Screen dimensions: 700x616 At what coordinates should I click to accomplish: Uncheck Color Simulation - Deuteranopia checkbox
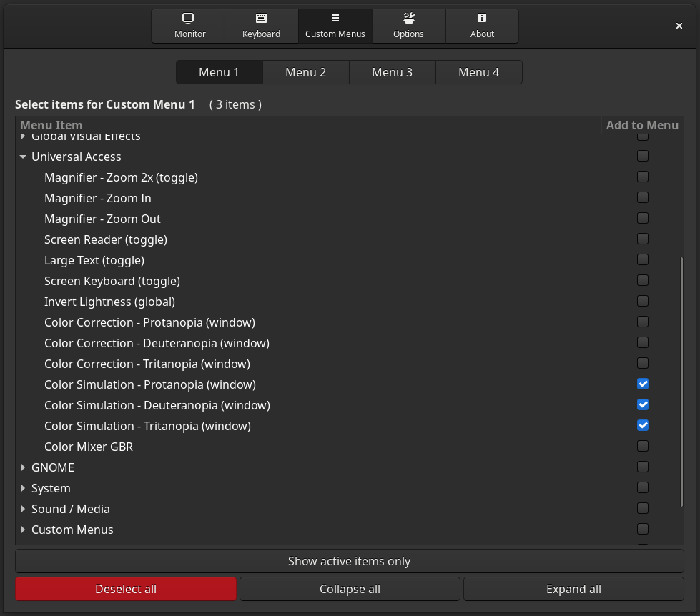click(x=642, y=404)
